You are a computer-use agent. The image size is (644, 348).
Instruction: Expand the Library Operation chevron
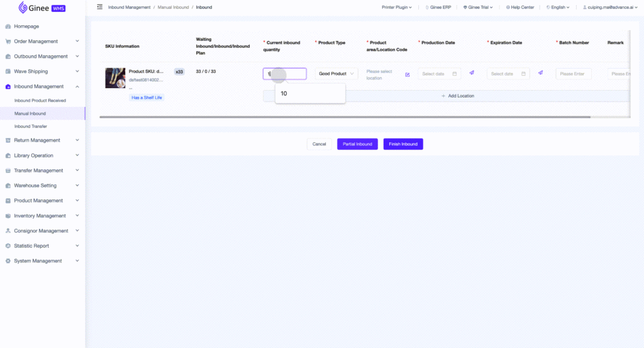[x=77, y=155]
